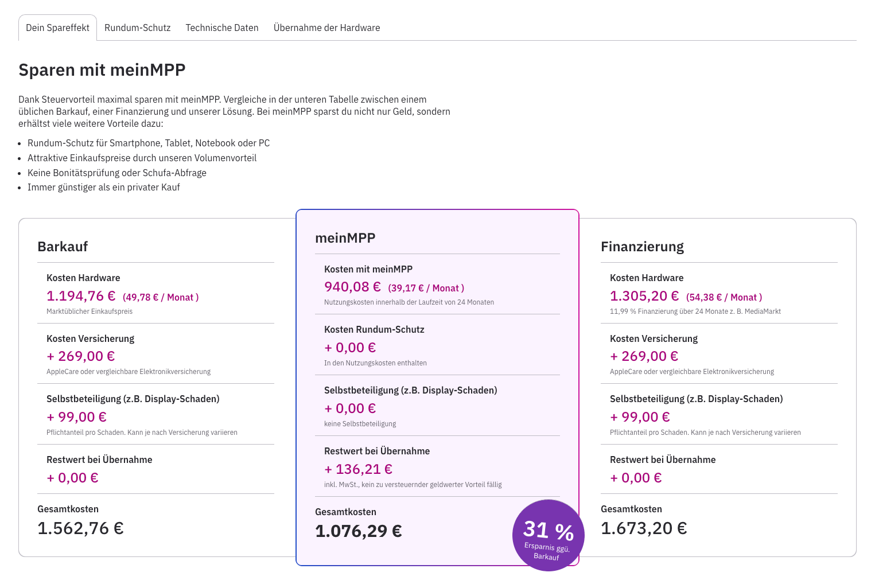Image resolution: width=875 pixels, height=588 pixels.
Task: Click the Restwert amount + 136,21 €
Action: click(x=359, y=469)
